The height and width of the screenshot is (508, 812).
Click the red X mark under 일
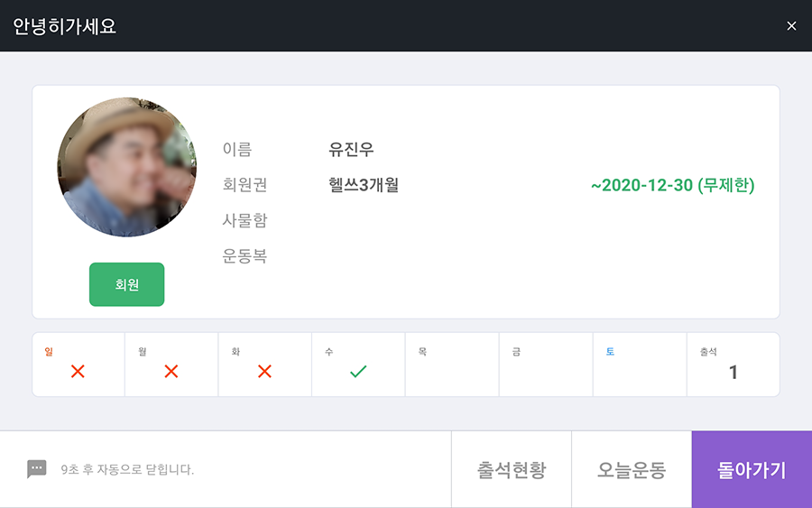pyautogui.click(x=78, y=371)
